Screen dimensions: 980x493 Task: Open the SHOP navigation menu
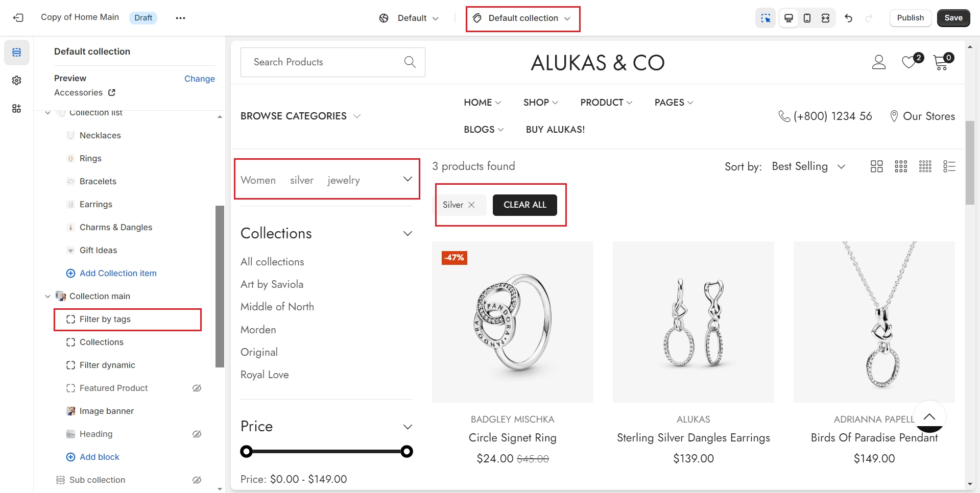pyautogui.click(x=540, y=103)
